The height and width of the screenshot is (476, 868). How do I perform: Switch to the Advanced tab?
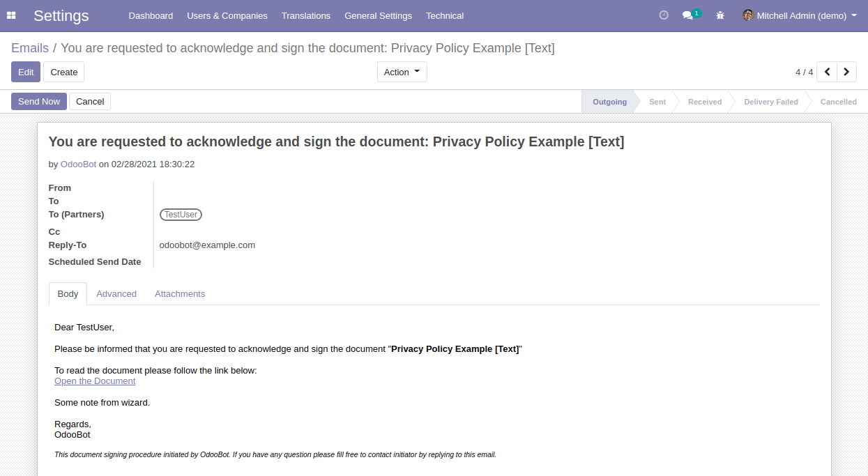pyautogui.click(x=116, y=293)
